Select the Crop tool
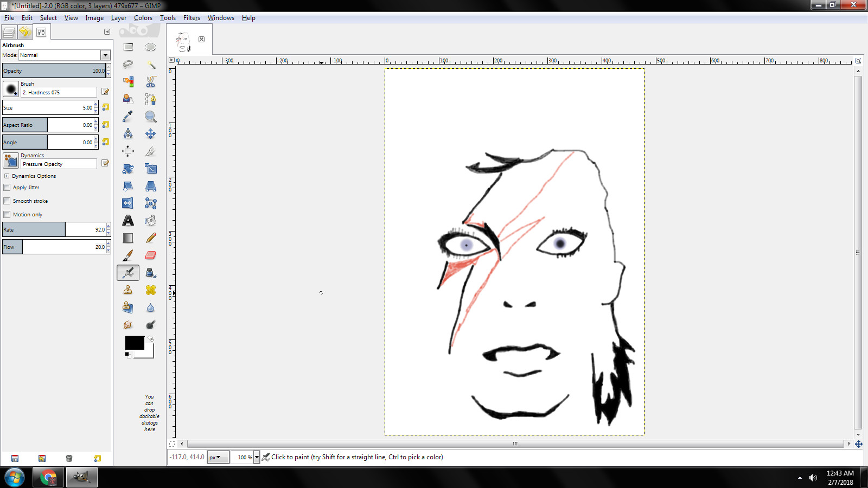 (x=151, y=151)
